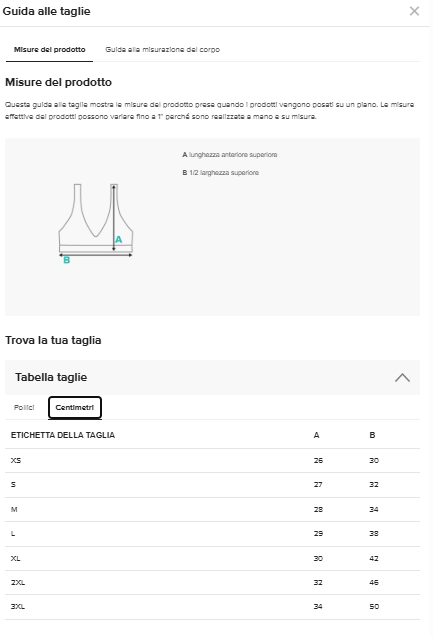Image resolution: width=433 pixels, height=636 pixels.
Task: Select the M size row
Action: [x=212, y=509]
